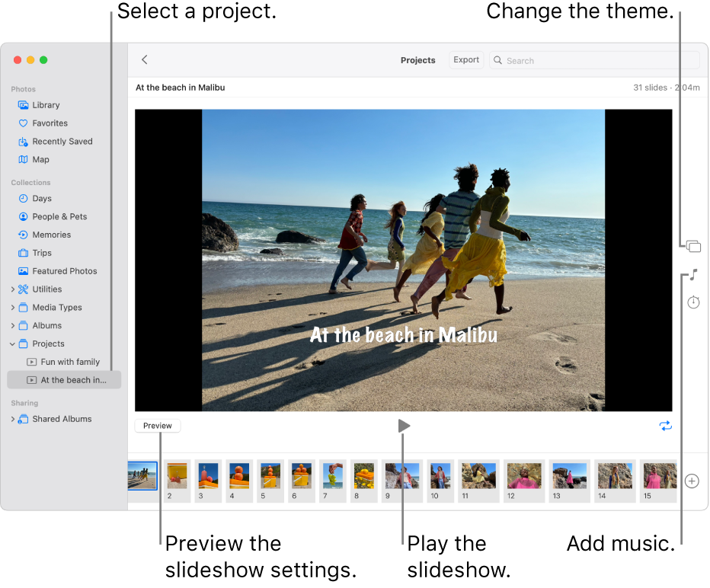Open the Library icon in the sidebar

[23, 105]
